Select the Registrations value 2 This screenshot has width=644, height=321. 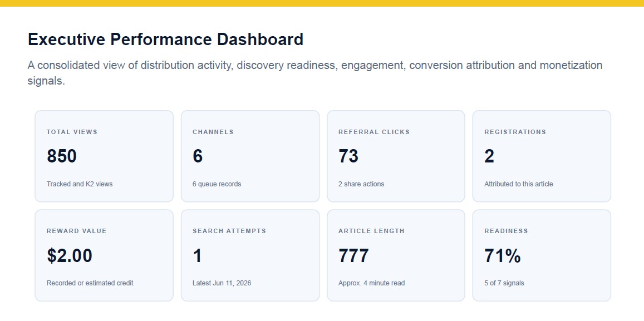point(489,156)
